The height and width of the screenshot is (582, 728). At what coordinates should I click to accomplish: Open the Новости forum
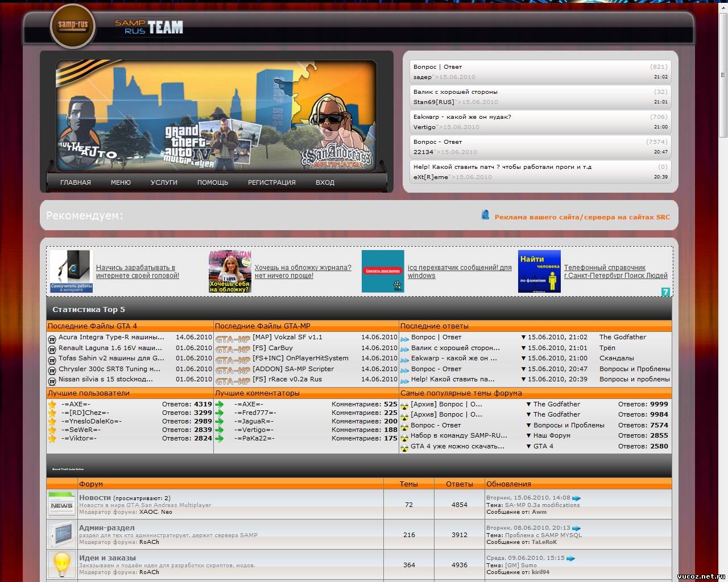coord(95,497)
